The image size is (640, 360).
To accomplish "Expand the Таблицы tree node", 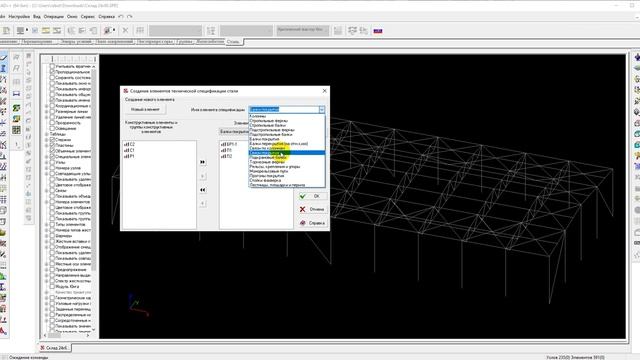I will 47,134.
